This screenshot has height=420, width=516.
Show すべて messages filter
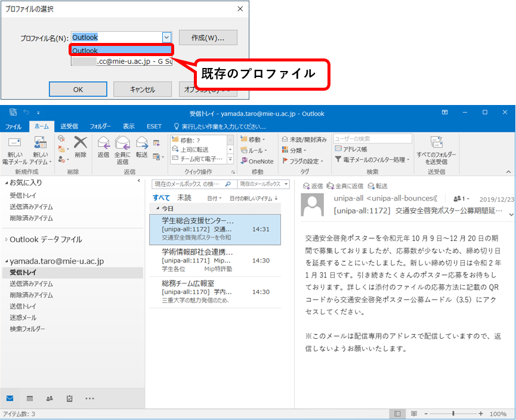[161, 198]
